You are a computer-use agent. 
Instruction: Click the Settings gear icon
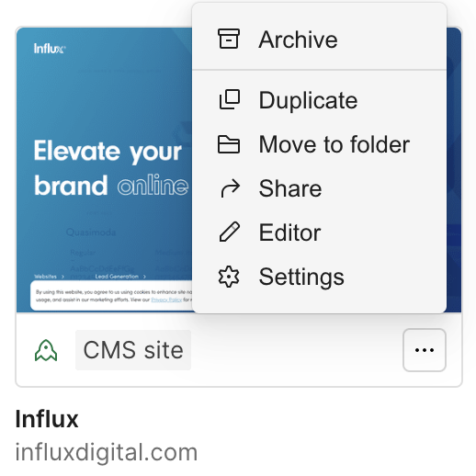(229, 277)
